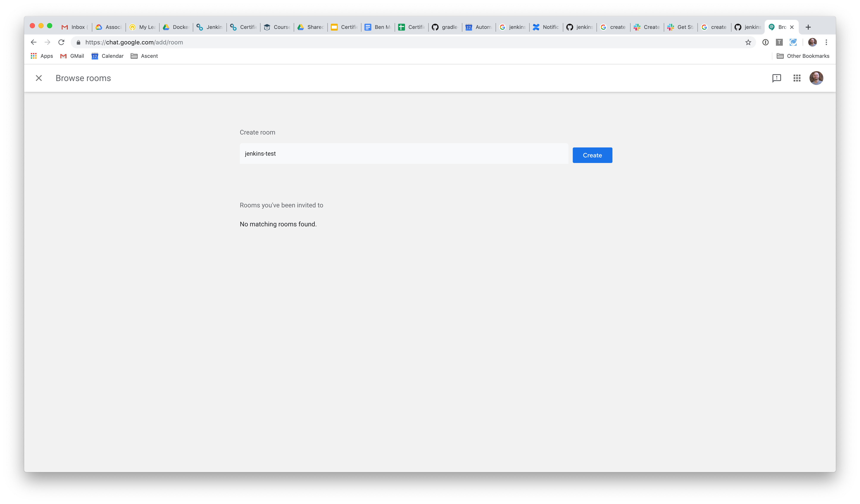The height and width of the screenshot is (504, 860).
Task: Go back to the previous page
Action: pyautogui.click(x=33, y=42)
